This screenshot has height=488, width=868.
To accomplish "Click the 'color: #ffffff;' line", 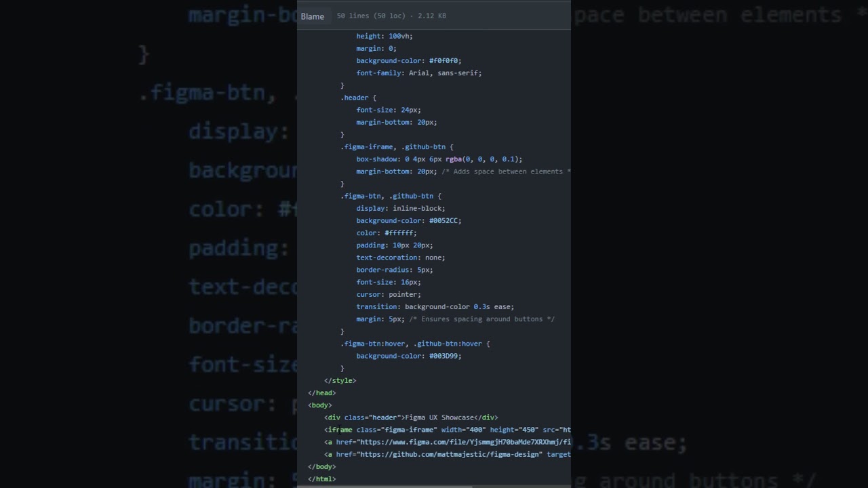I will [x=387, y=232].
